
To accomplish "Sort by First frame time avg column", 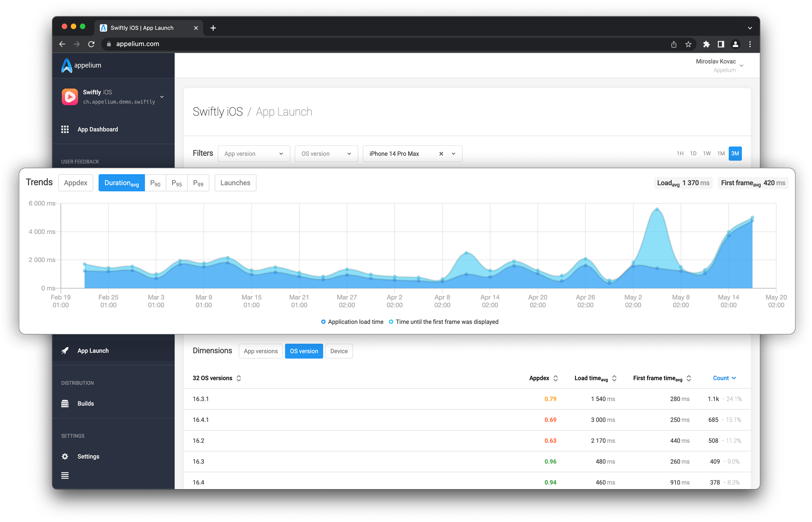I will click(662, 378).
